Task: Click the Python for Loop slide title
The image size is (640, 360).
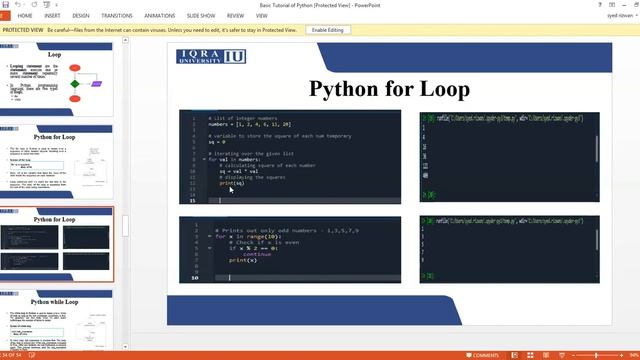Action: coord(389,89)
